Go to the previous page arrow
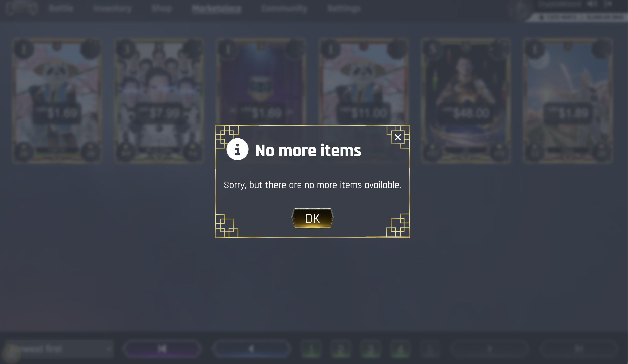Viewport: 628px width, 364px height. pos(251,348)
